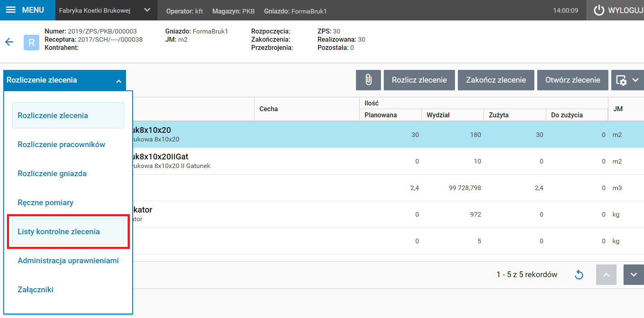Screen dimensions: 644x318
Task: Open attachments via the paperclip icon
Action: 368,80
